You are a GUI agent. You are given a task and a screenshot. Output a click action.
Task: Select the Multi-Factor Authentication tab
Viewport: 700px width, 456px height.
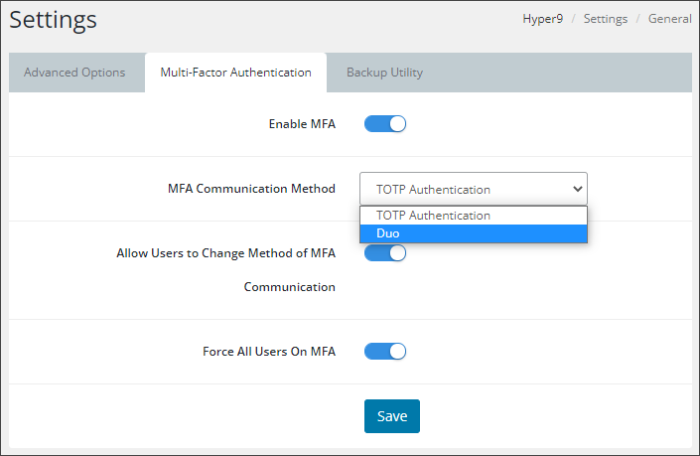coord(236,73)
